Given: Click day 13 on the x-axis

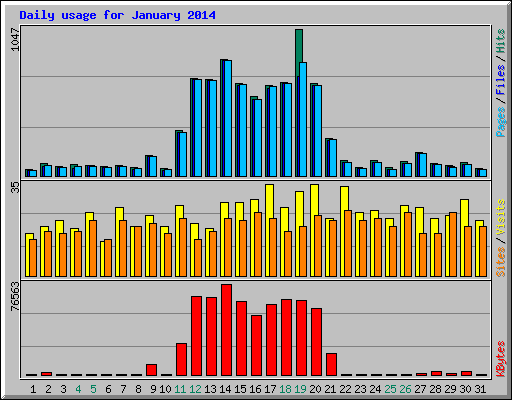Looking at the screenshot, I should [x=210, y=389].
